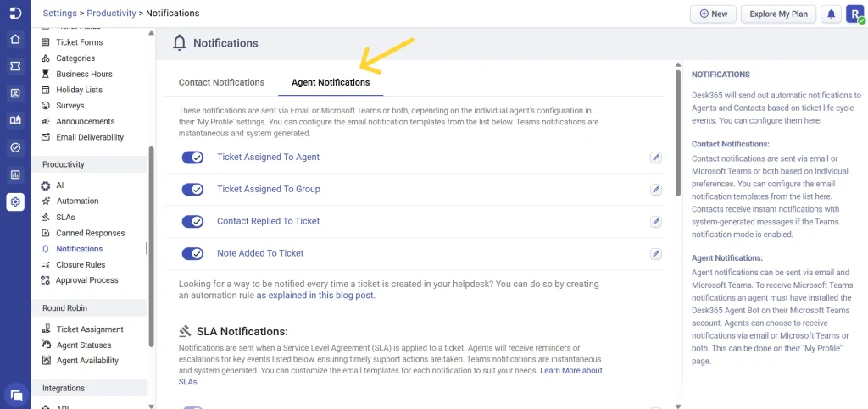
Task: Click the smiley icon beside Surveys
Action: pos(46,106)
